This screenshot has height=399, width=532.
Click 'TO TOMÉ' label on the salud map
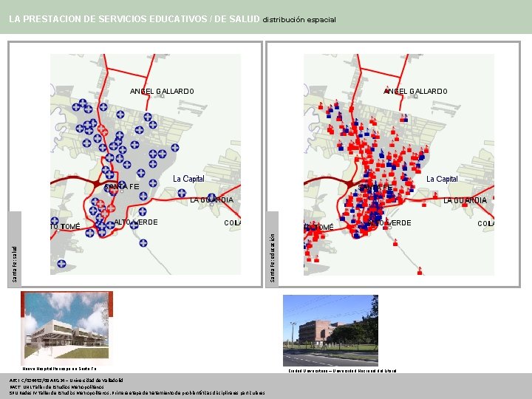tap(66, 226)
